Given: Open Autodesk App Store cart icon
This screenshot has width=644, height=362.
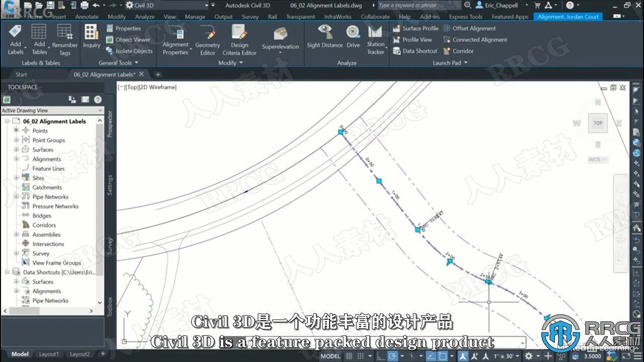Looking at the screenshot, I should tap(537, 5).
